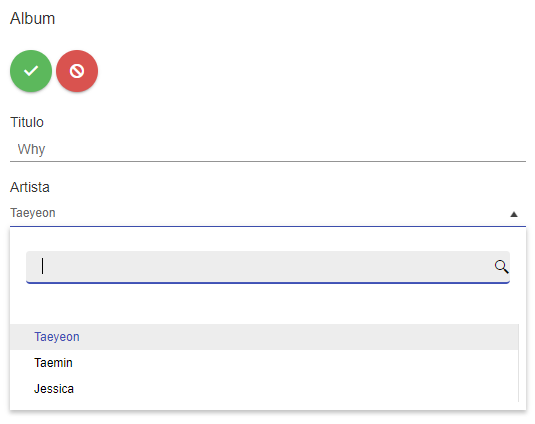The image size is (535, 424).
Task: Click the blank space below the search box
Action: pos(268,304)
